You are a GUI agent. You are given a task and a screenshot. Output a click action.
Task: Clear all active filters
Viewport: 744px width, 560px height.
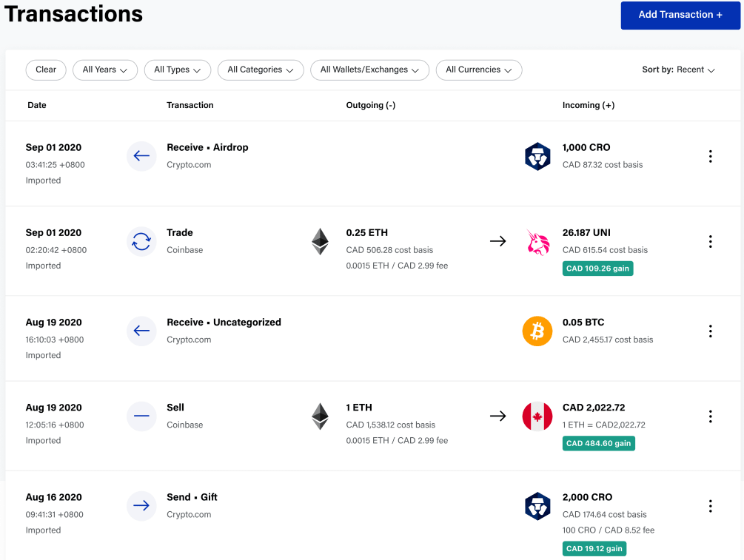tap(45, 70)
